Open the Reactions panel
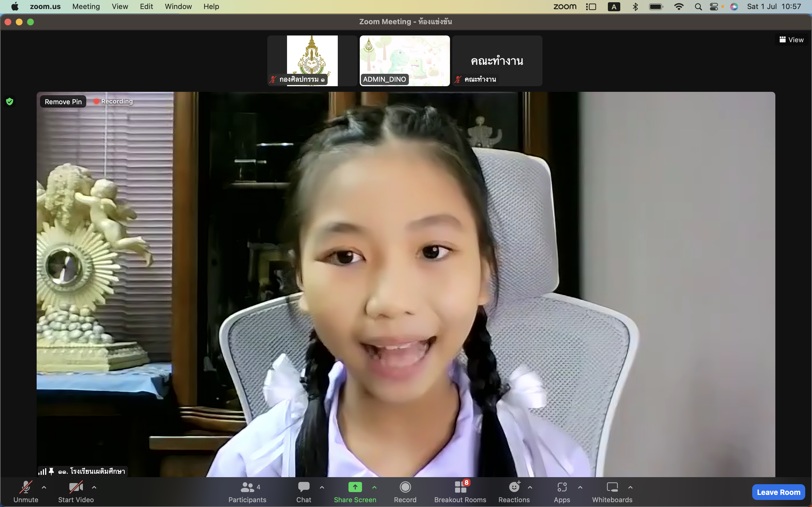 tap(514, 492)
